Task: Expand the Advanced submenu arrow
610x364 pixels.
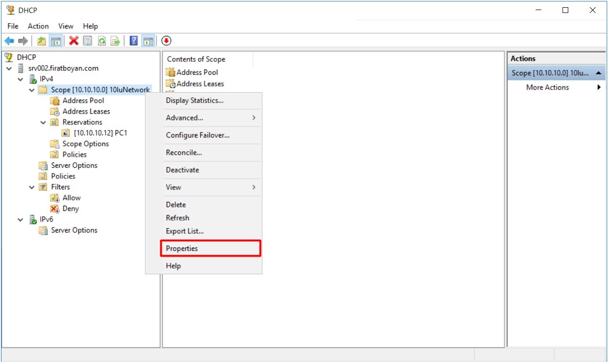Action: tap(254, 118)
